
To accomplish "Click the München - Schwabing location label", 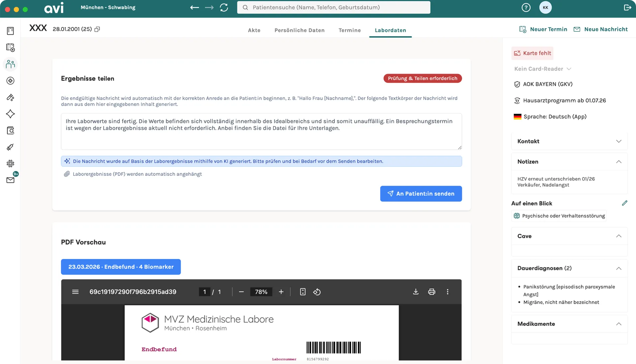I will pyautogui.click(x=108, y=7).
